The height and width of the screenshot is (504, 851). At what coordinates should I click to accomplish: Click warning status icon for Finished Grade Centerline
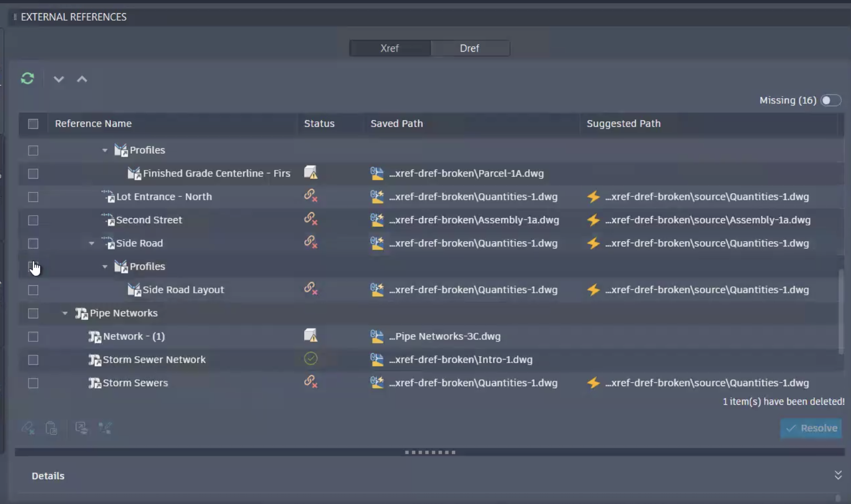pos(311,172)
